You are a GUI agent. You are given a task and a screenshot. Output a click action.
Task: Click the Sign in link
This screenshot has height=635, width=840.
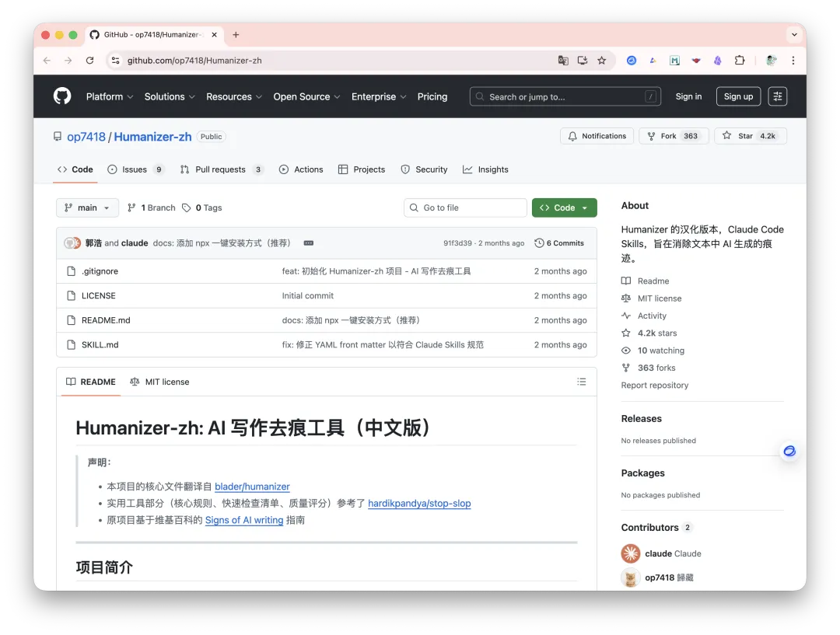(x=688, y=96)
